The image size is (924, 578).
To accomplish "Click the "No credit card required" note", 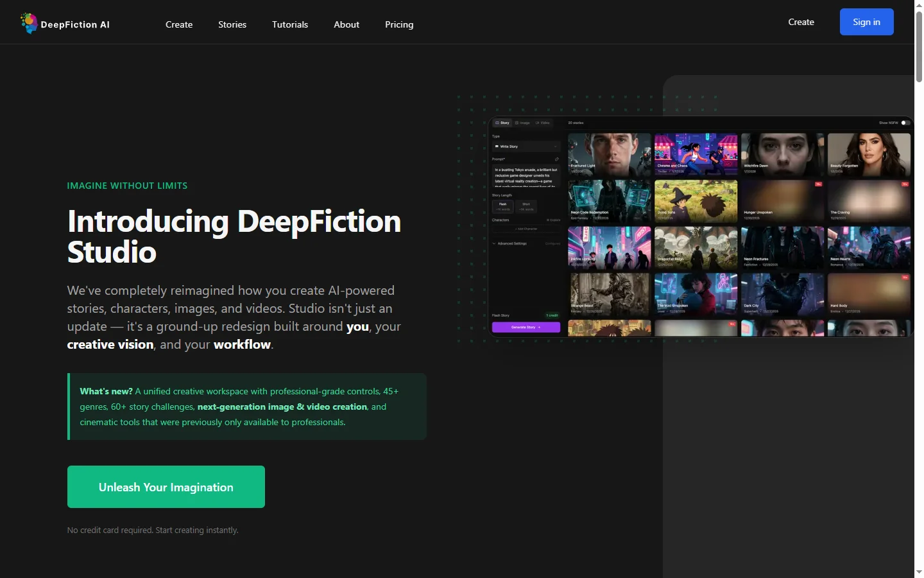I will click(153, 530).
